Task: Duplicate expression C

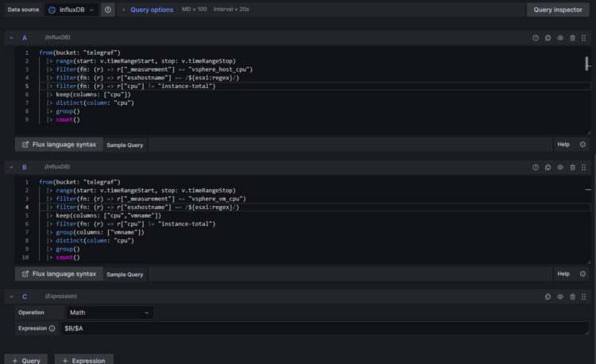Action: coord(548,296)
